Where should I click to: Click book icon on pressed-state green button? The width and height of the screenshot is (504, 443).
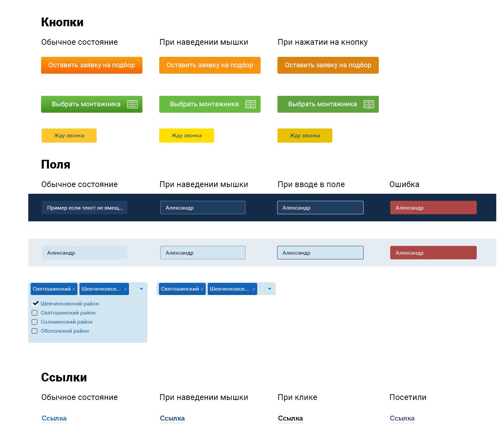(369, 104)
